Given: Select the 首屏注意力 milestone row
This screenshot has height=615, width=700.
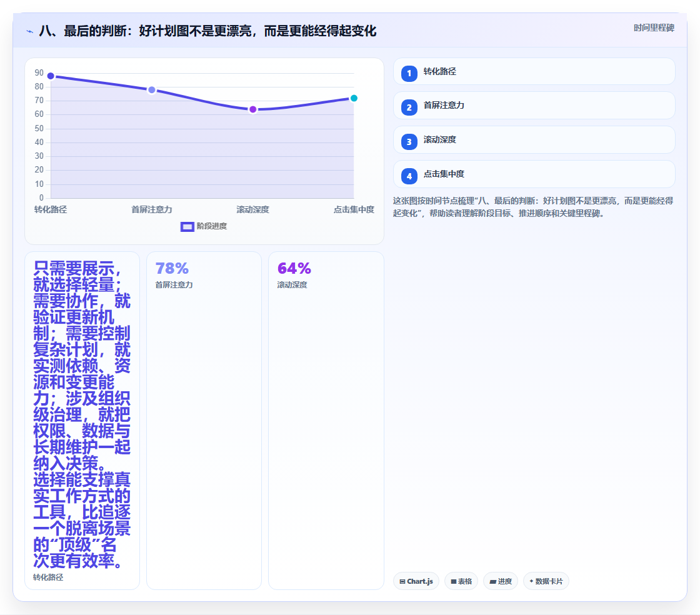Looking at the screenshot, I should (534, 106).
